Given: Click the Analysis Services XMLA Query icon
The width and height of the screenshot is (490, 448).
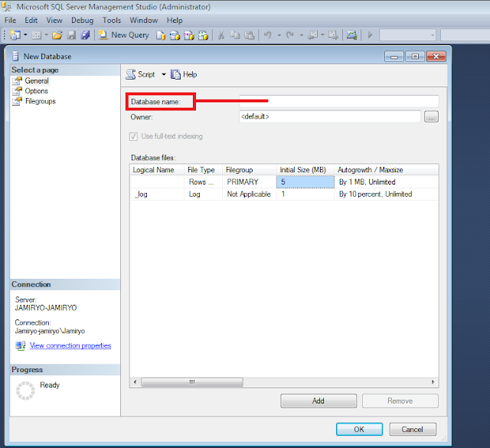Looking at the screenshot, I should [x=203, y=35].
